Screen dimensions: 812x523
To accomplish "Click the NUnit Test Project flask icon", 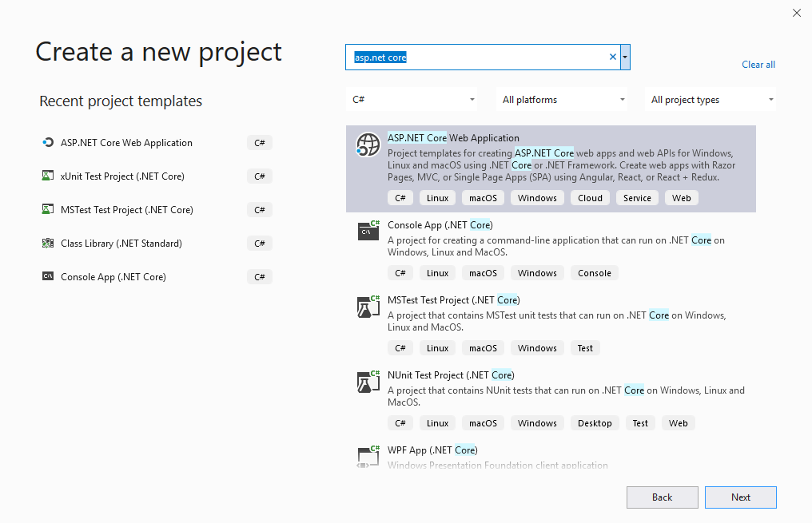I will pos(368,381).
